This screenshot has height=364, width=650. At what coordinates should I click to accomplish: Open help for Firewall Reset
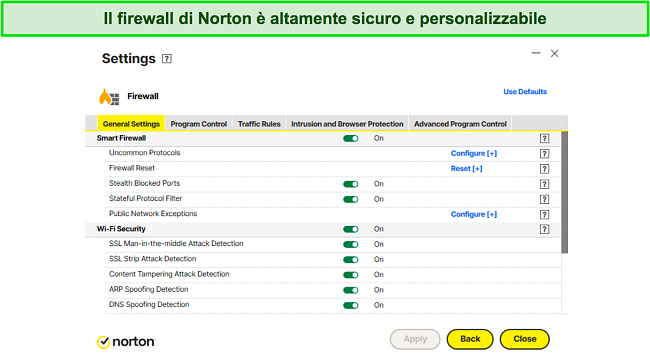coord(544,169)
